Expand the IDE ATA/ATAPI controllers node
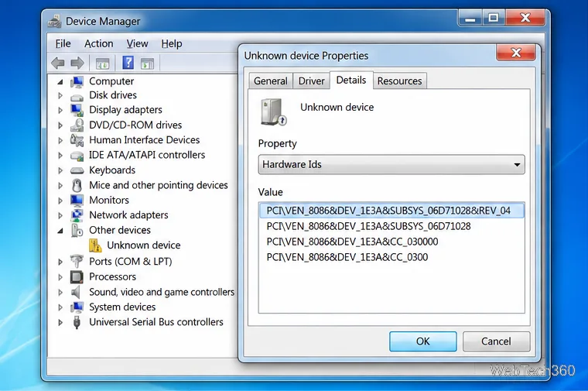The image size is (588, 391). tap(60, 155)
